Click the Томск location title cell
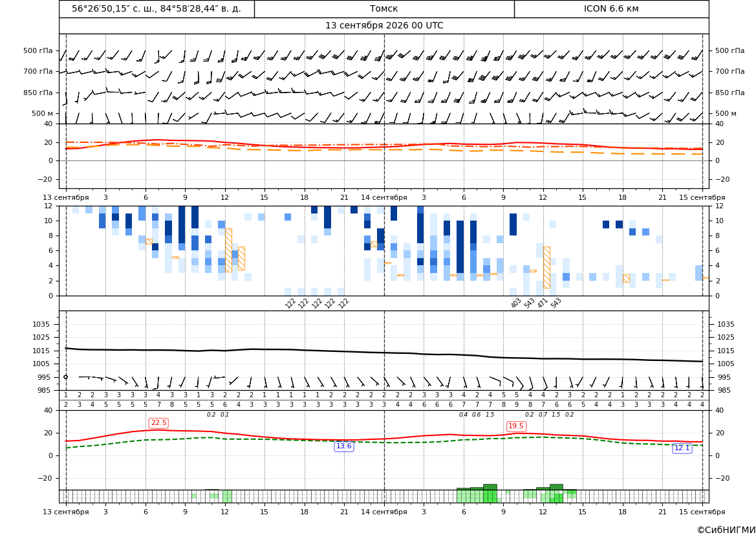The height and width of the screenshot is (535, 756). (383, 8)
